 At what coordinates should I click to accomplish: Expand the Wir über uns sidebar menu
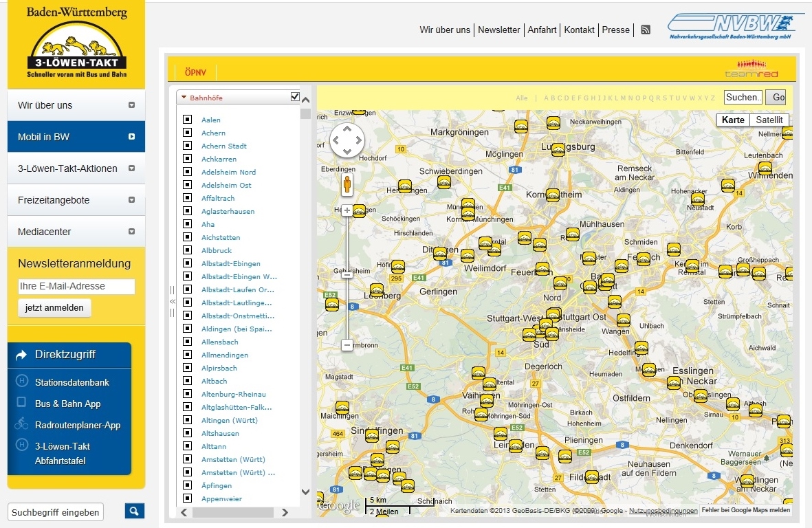coord(131,105)
